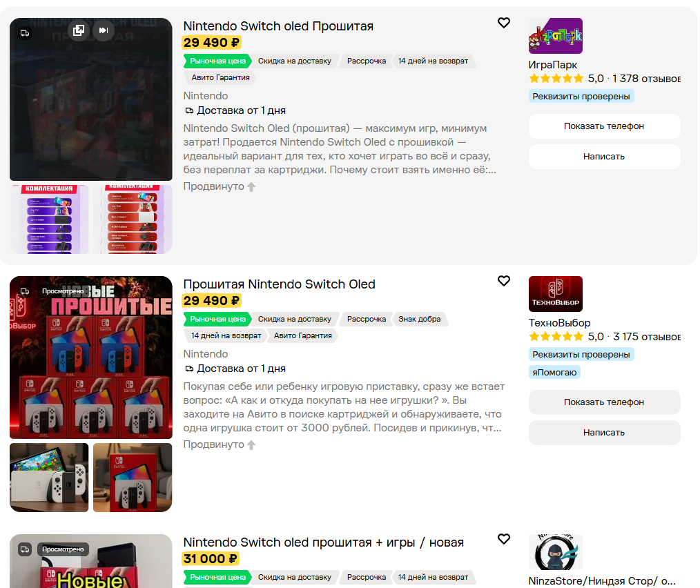Click first listing description starting Nintendo Switch Oled (прошитая)
700x588 pixels.
(x=340, y=149)
